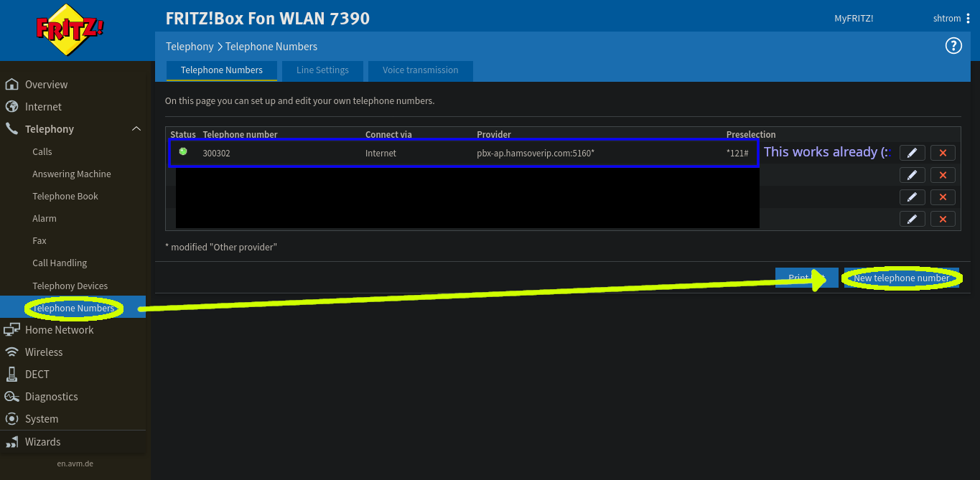This screenshot has height=480, width=980.
Task: Click the Wireless Wi-Fi icon
Action: pos(11,352)
